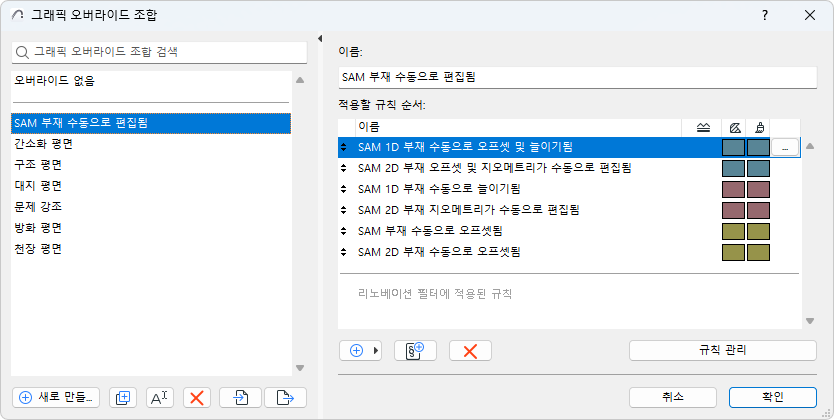Viewport: 834px width, 420px height.
Task: Select 오버라이드 없음 in the list
Action: (152, 81)
